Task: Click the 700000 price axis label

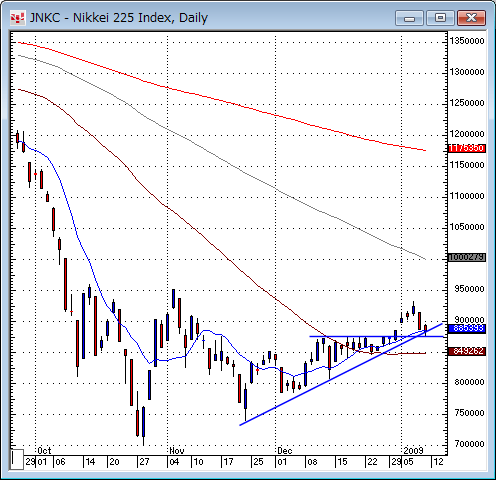Action: 469,444
